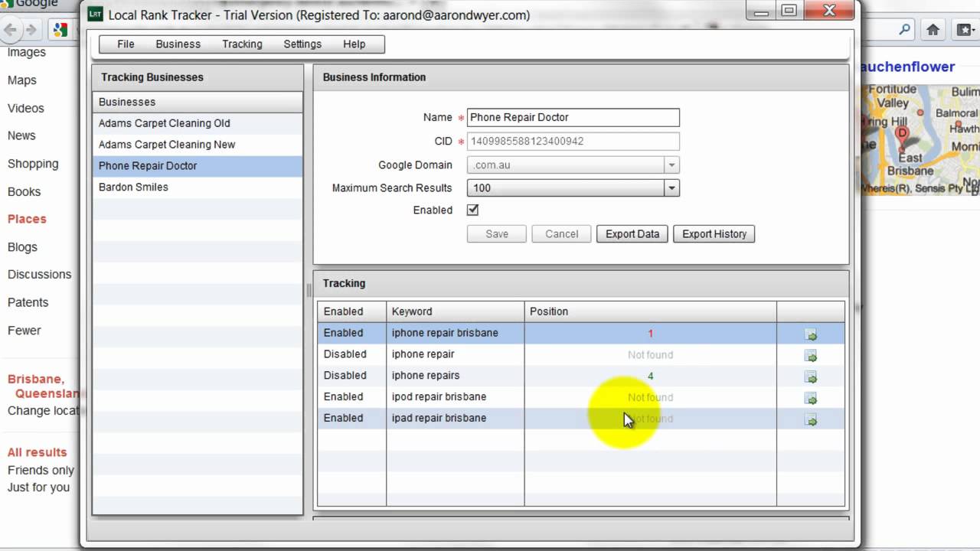
Task: Click the panel splitter handle between lists
Action: tap(309, 289)
